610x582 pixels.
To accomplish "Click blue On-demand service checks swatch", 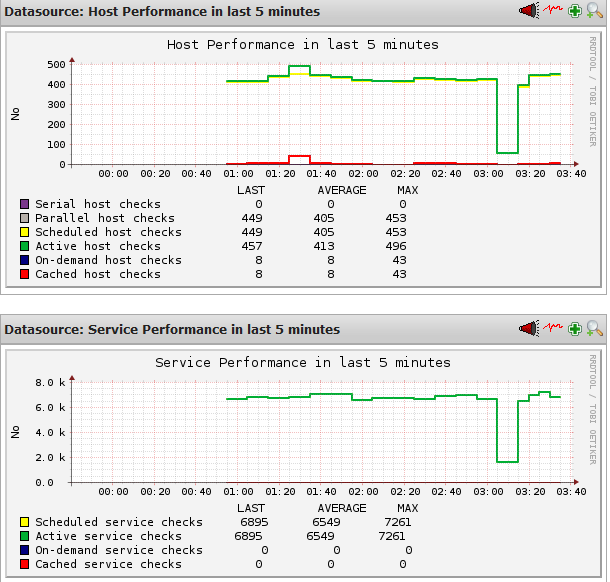I will pyautogui.click(x=25, y=550).
